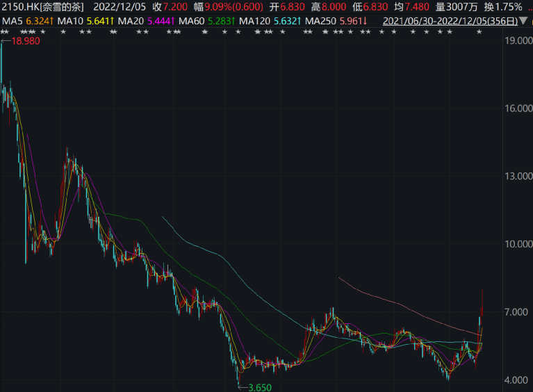Select the MA120 5.632 indicator label

(270, 21)
